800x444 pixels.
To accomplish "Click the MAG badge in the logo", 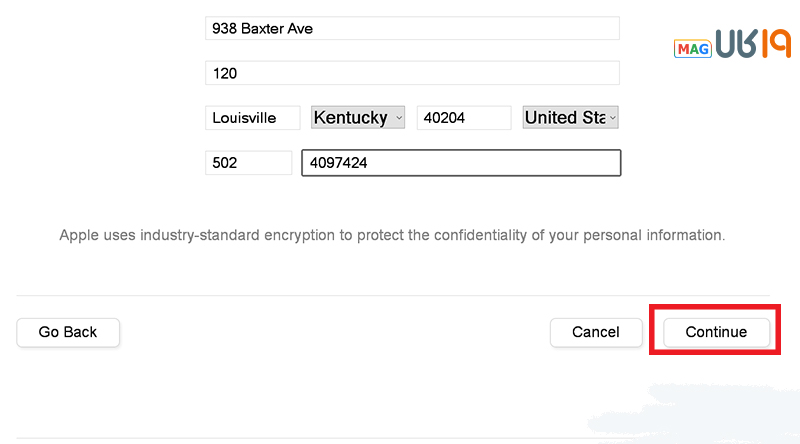I will [692, 49].
